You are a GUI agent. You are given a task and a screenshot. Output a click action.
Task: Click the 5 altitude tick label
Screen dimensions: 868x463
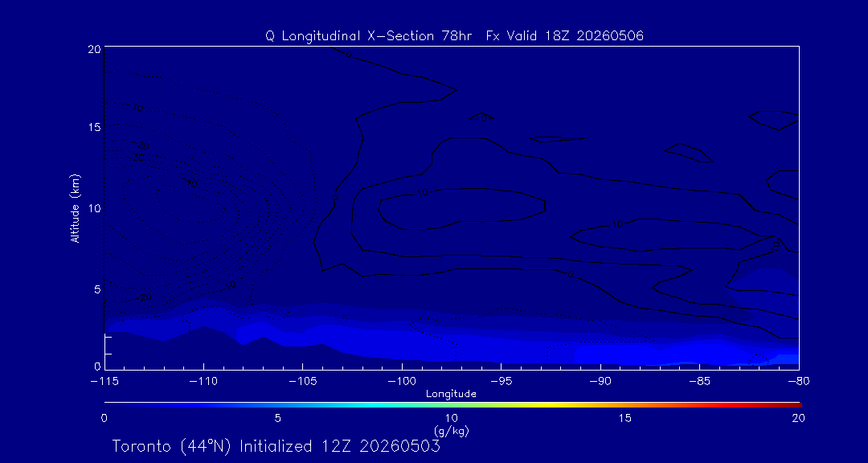[97, 289]
